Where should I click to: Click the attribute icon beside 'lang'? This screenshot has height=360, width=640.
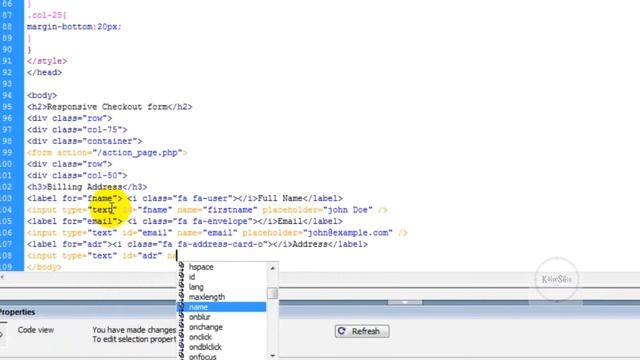(x=181, y=287)
